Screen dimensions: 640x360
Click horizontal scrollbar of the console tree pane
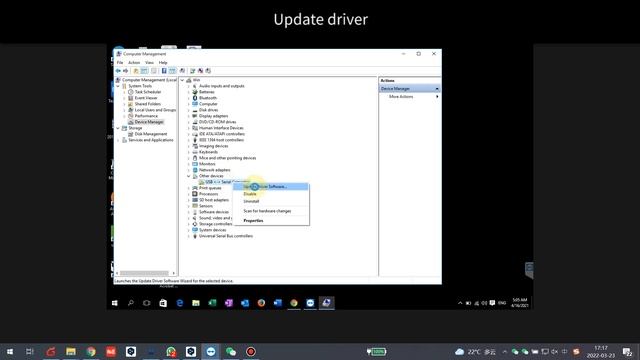pos(144,273)
